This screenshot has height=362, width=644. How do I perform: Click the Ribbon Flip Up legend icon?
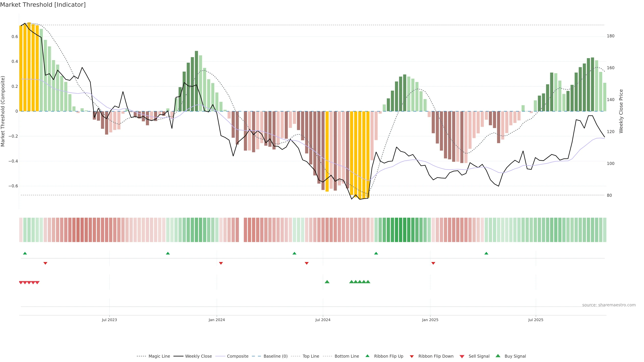pos(367,356)
